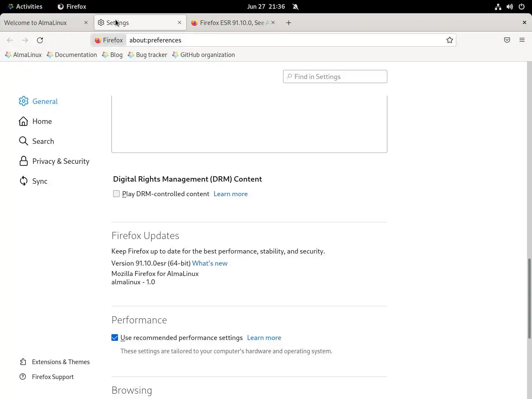Viewport: 532px width, 399px height.
Task: Open the Blog bookmark
Action: tap(112, 55)
